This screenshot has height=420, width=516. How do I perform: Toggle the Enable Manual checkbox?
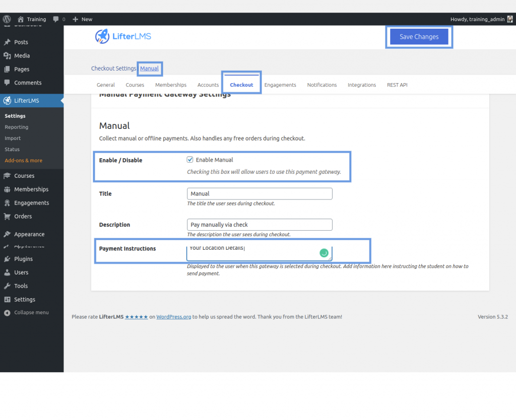190,160
